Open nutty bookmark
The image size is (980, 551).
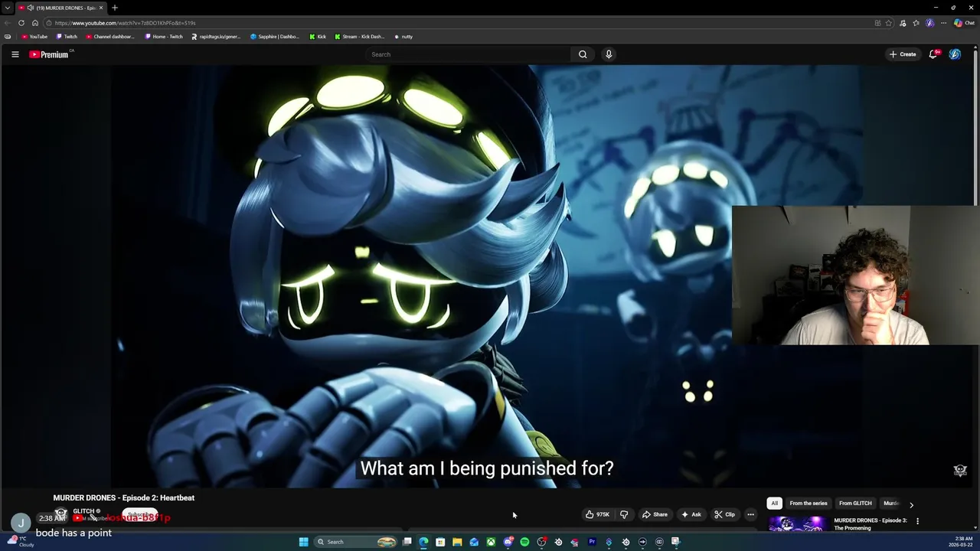pos(403,37)
